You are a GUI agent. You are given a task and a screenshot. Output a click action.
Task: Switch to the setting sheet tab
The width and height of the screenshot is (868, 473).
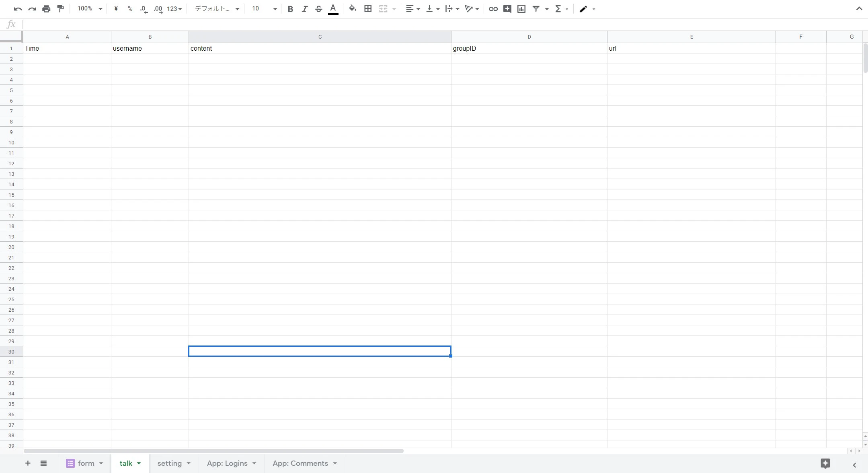(174, 463)
